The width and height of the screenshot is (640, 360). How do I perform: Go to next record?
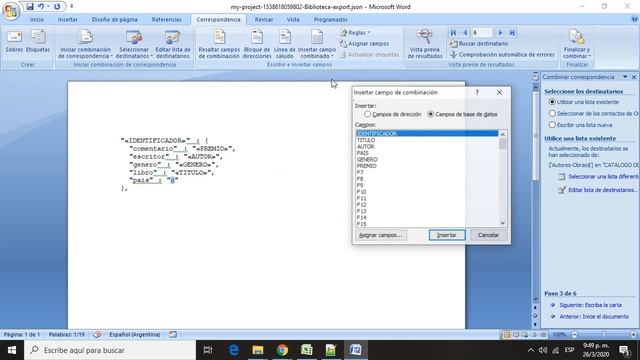click(500, 33)
